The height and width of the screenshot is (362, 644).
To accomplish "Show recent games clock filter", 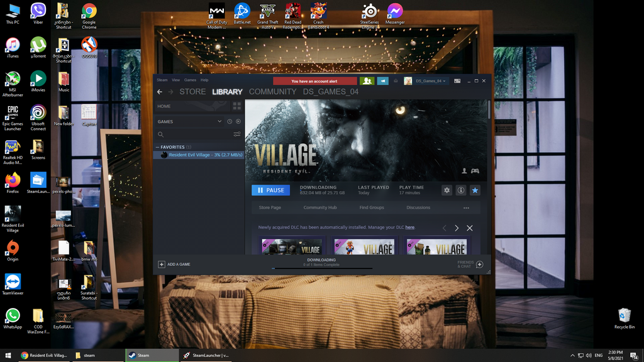I will coord(230,121).
